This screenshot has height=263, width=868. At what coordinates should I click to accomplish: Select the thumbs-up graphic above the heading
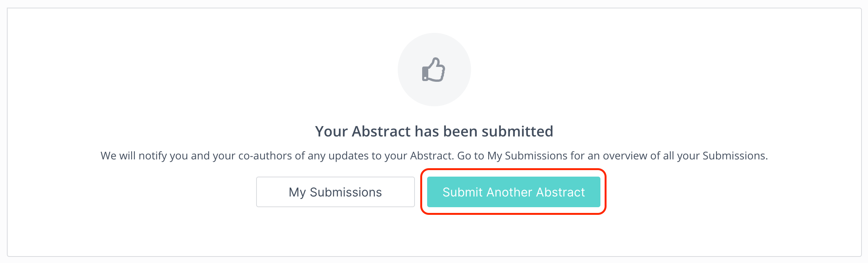[x=434, y=70]
